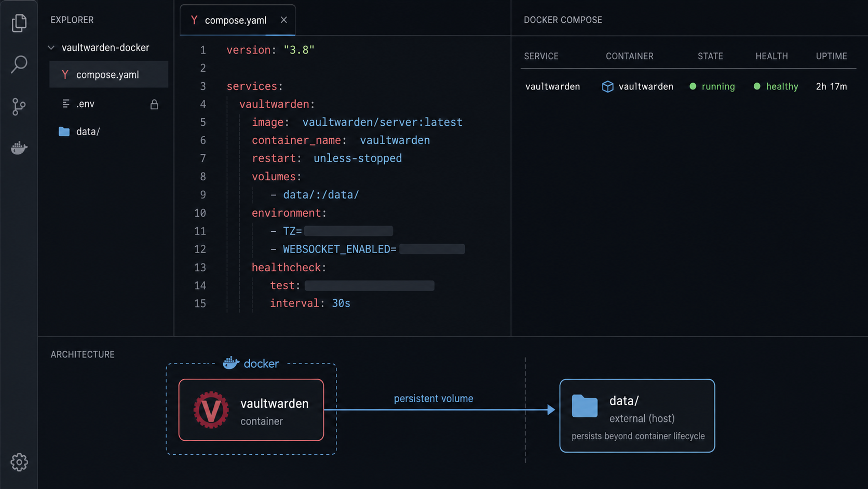The width and height of the screenshot is (868, 489).
Task: Click the vaultwarden container name cell
Action: (x=646, y=86)
